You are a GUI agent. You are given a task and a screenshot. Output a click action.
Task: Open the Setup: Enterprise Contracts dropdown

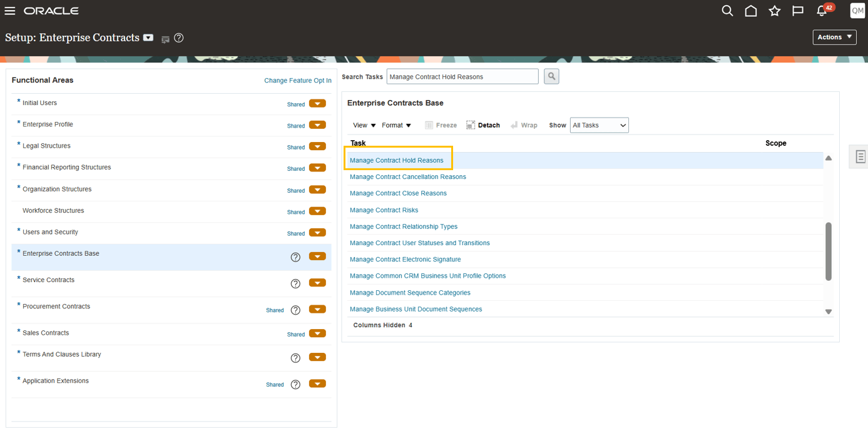click(x=148, y=38)
